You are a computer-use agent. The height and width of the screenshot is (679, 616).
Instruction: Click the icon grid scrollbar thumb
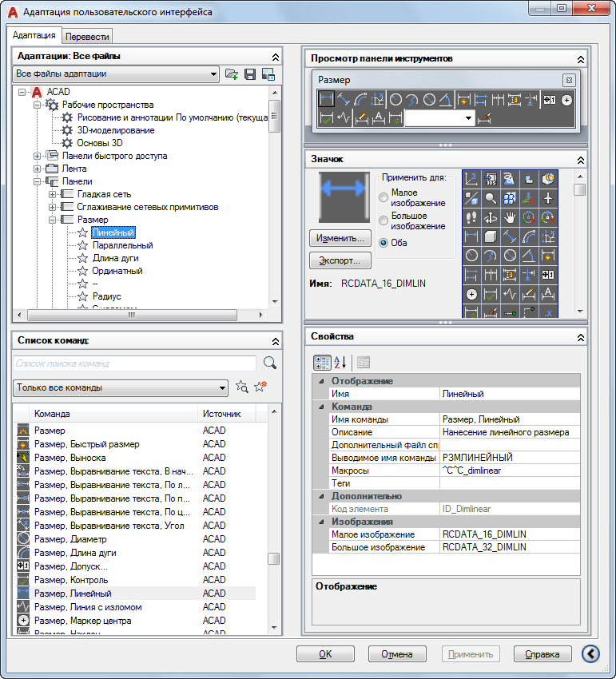point(579,189)
